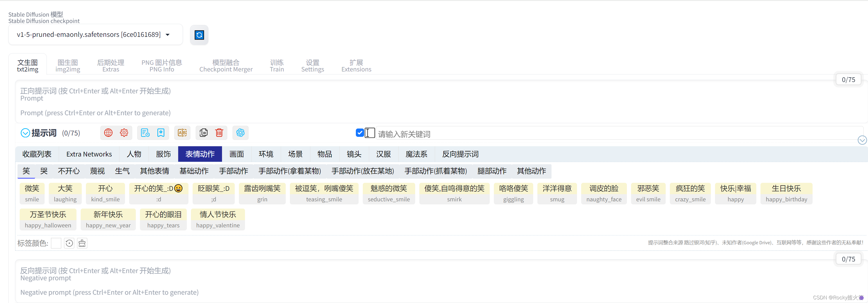The height and width of the screenshot is (303, 868).
Task: Select the 环境 category tab
Action: (266, 154)
